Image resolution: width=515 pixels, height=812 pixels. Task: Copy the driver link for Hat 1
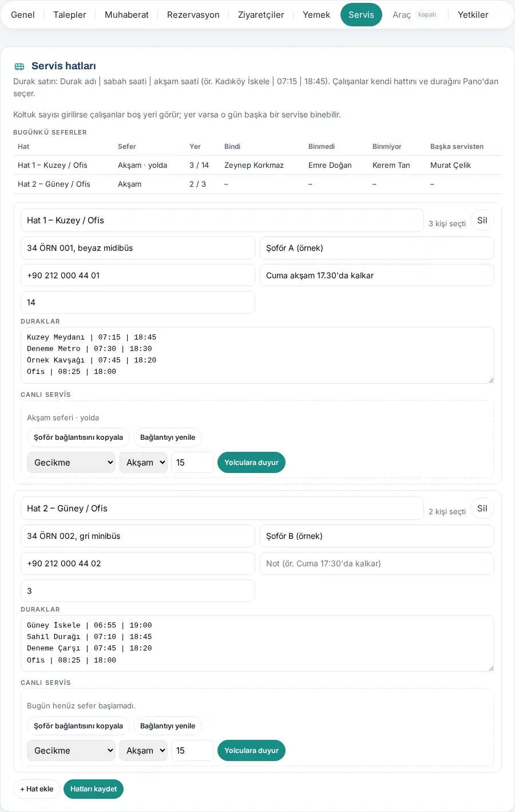78,437
